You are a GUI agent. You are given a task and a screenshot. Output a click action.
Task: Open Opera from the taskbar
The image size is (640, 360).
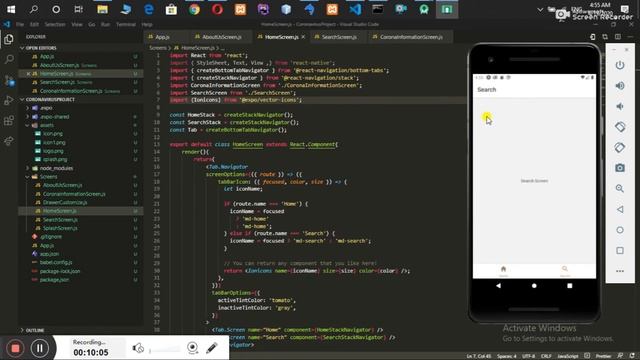coord(217,9)
